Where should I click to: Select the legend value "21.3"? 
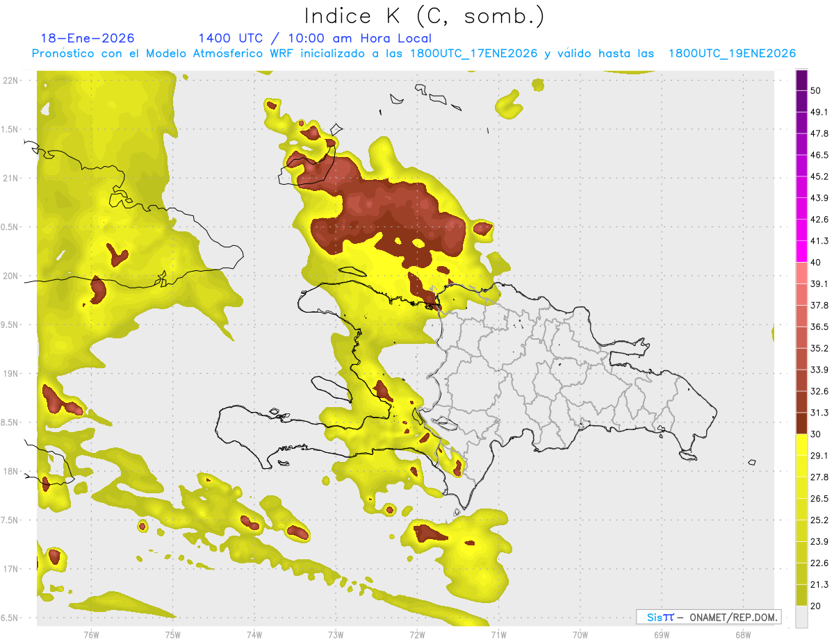820,584
